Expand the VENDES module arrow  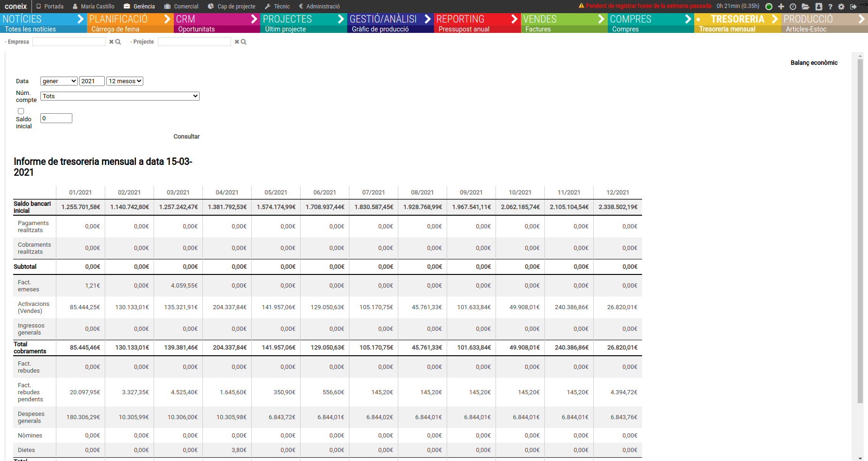[601, 19]
